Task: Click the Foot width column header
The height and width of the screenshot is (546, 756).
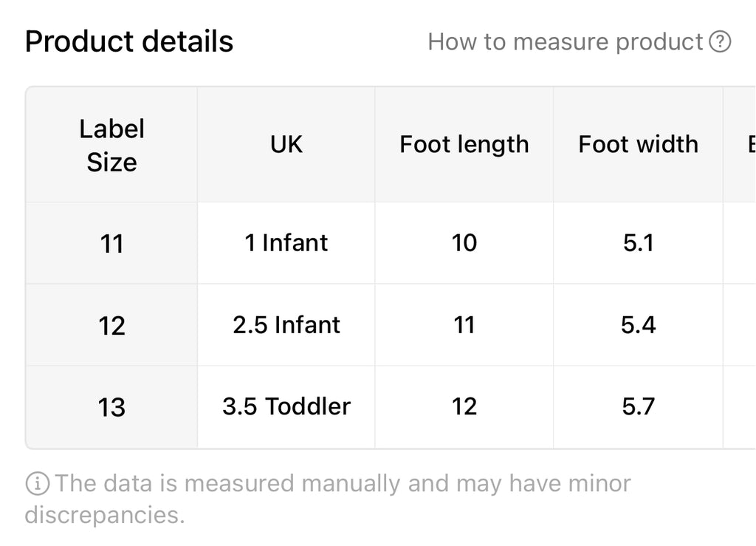Action: 639,145
